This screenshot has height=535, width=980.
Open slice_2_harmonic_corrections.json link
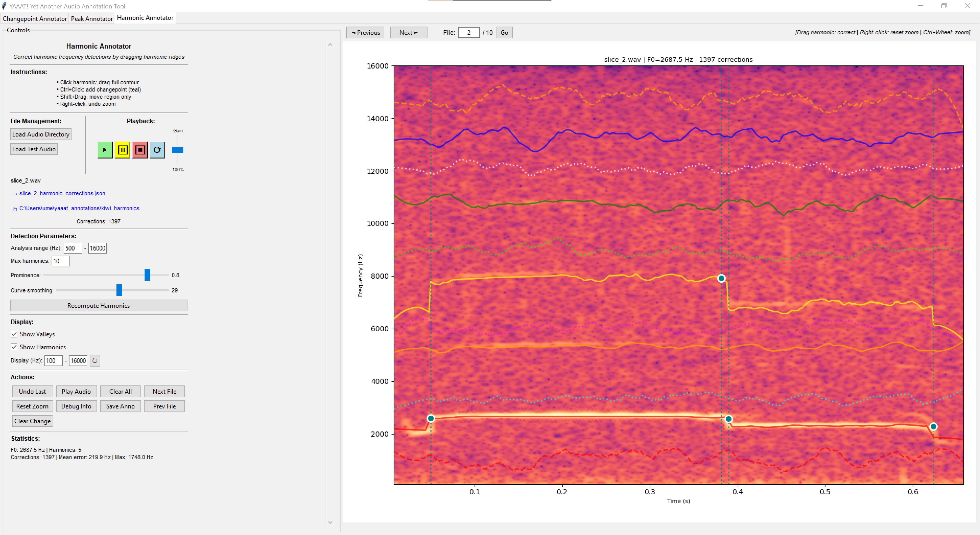[62, 193]
